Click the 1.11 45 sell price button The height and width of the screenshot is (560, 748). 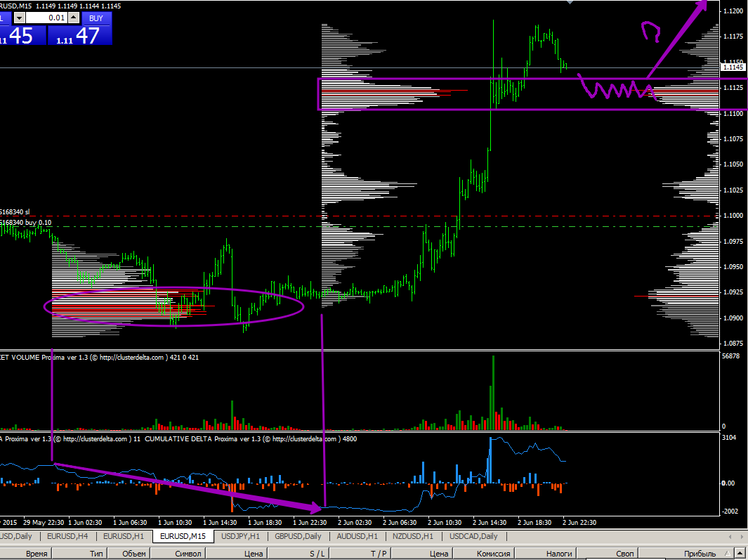(x=22, y=35)
